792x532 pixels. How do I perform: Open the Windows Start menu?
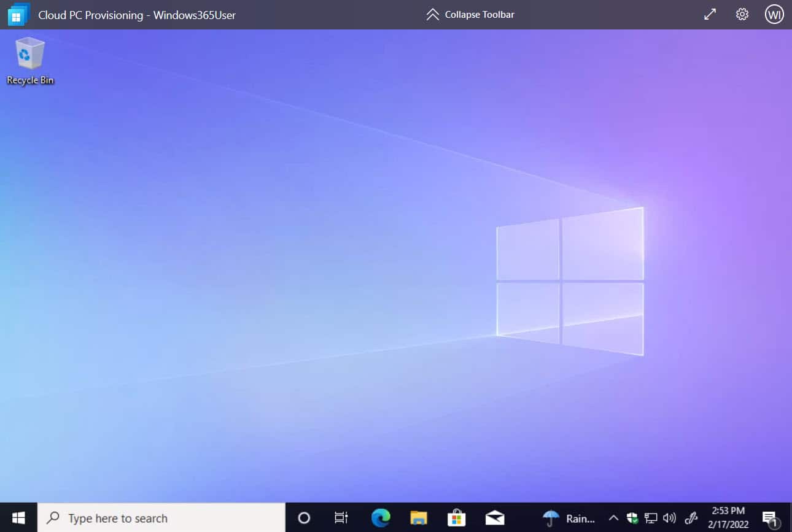pyautogui.click(x=18, y=518)
